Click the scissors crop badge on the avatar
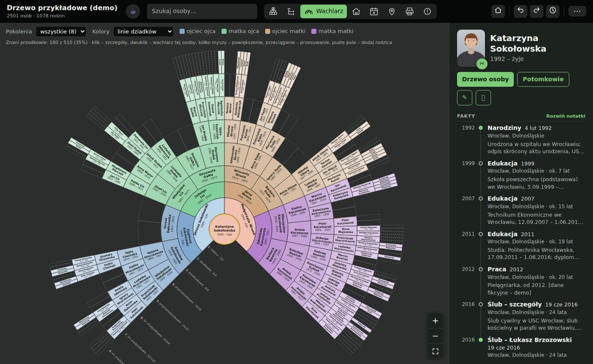 click(482, 64)
